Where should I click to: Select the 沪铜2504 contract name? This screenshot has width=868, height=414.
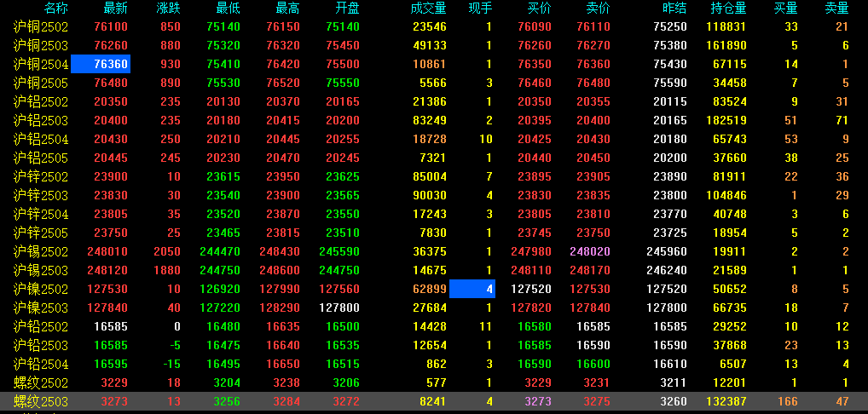(40, 64)
